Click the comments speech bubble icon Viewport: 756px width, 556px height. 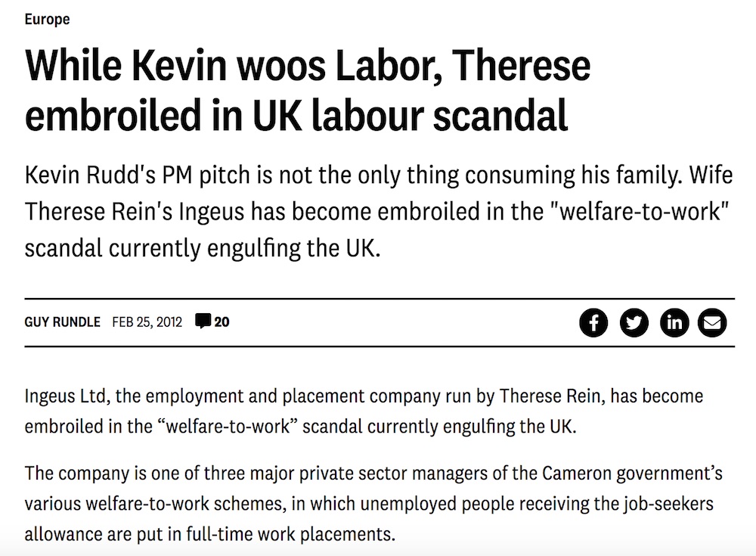[x=203, y=321]
